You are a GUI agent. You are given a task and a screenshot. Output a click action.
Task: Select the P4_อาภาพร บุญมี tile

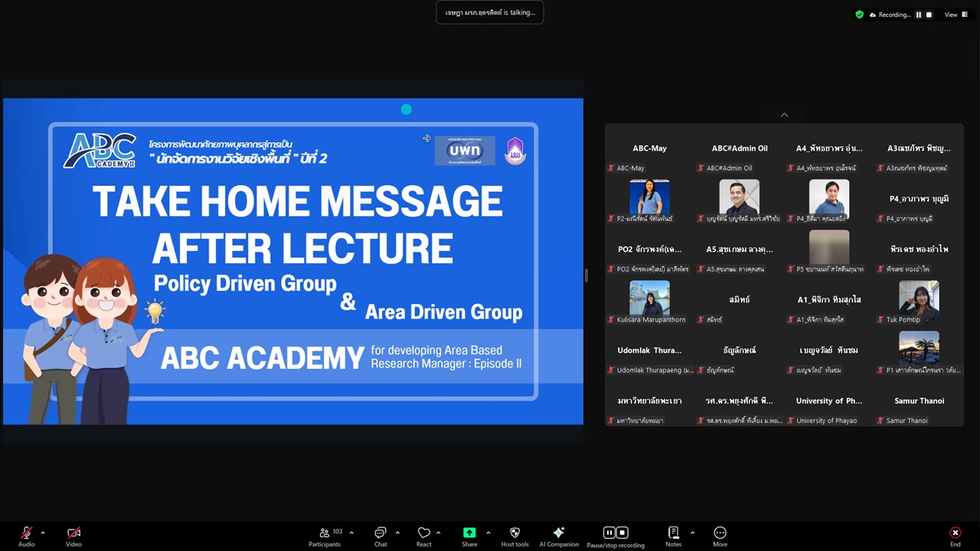[x=919, y=199]
